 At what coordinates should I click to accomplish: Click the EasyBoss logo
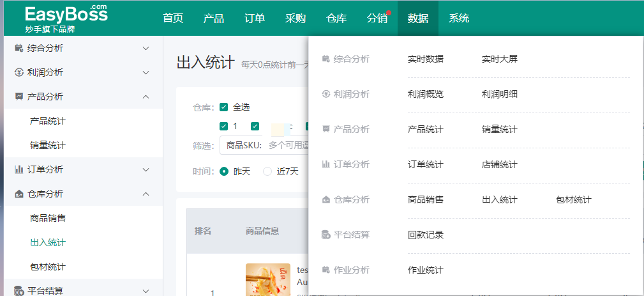(x=66, y=18)
